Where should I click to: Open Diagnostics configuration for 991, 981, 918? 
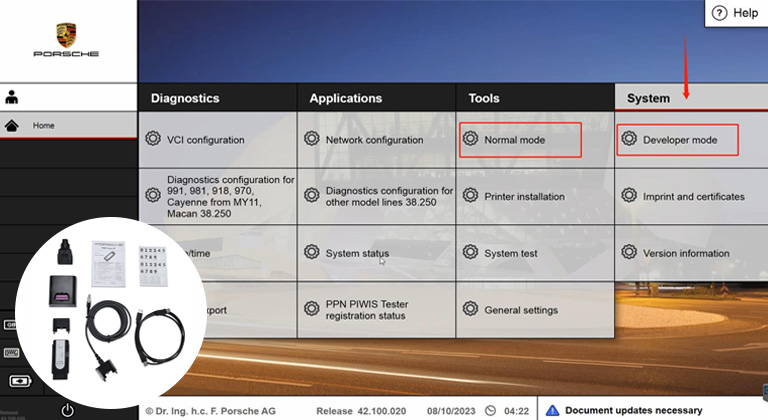[230, 195]
